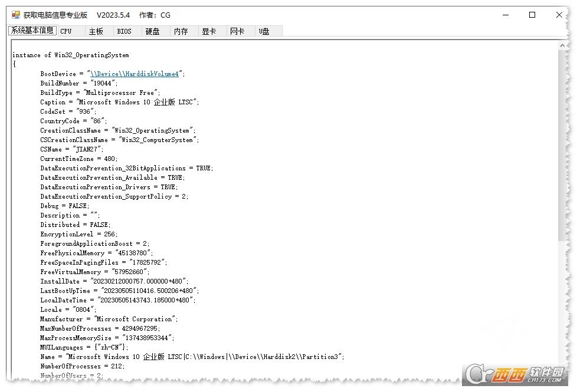Click the NumberOfProcesses = 212 line
Image resolution: width=580 pixels, height=392 pixels.
83,366
